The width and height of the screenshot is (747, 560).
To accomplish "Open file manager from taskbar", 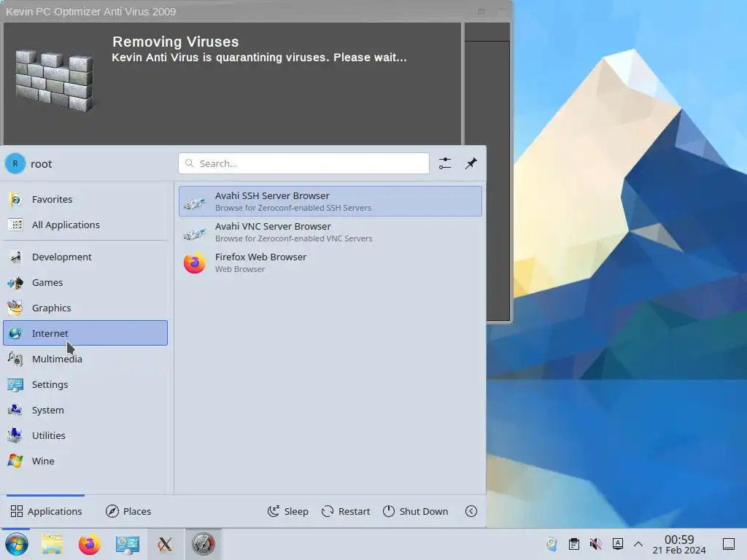I will tap(52, 544).
